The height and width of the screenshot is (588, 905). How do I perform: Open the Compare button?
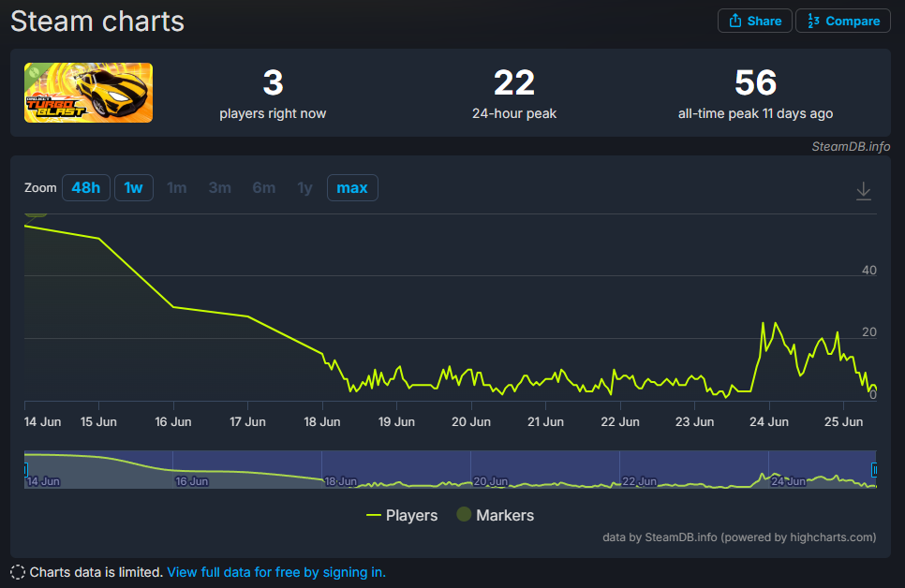[x=842, y=21]
